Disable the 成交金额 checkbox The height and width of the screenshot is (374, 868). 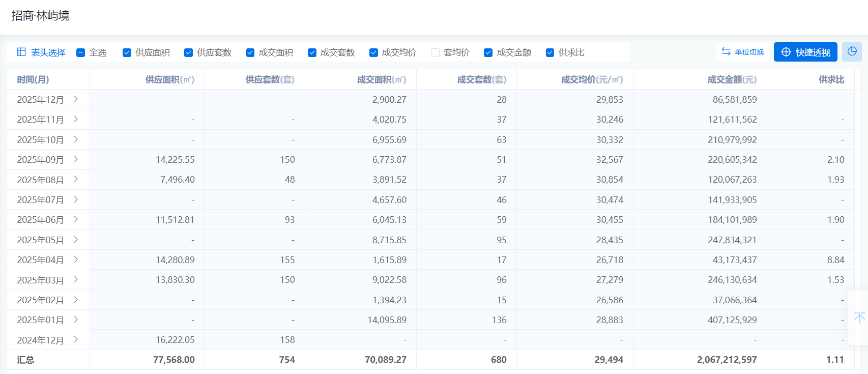coord(488,52)
